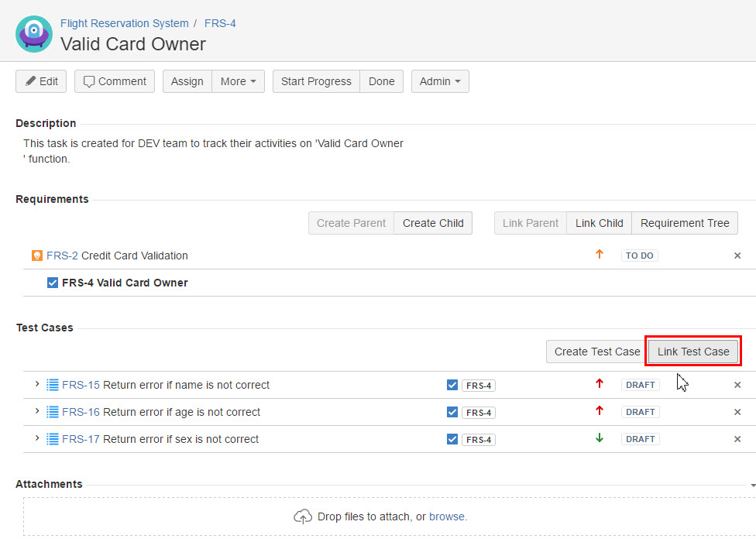756x549 pixels.
Task: Remove FRS-15 test case link
Action: pos(737,385)
